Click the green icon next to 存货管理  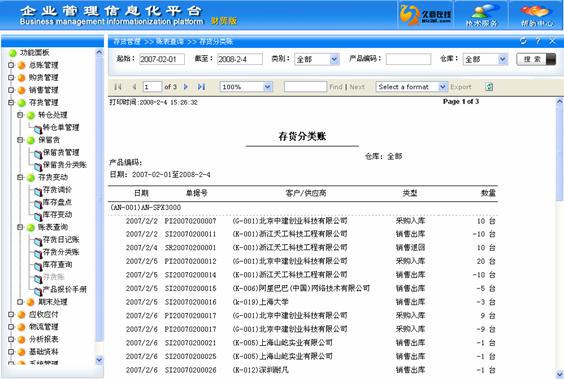tap(22, 103)
